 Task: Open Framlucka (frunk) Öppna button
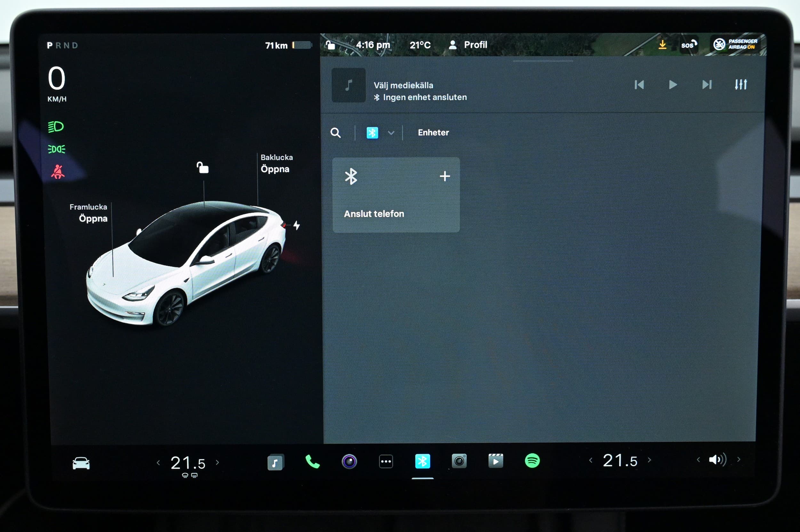[89, 213]
